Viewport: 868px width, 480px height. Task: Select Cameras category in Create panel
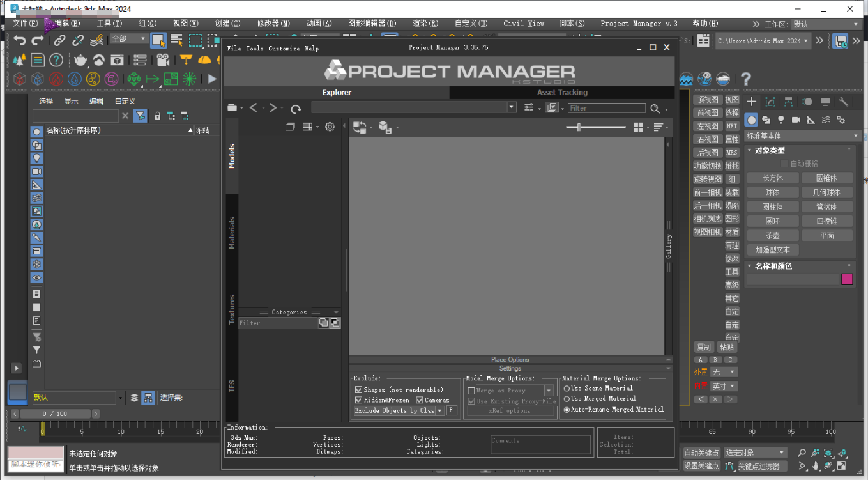point(796,120)
